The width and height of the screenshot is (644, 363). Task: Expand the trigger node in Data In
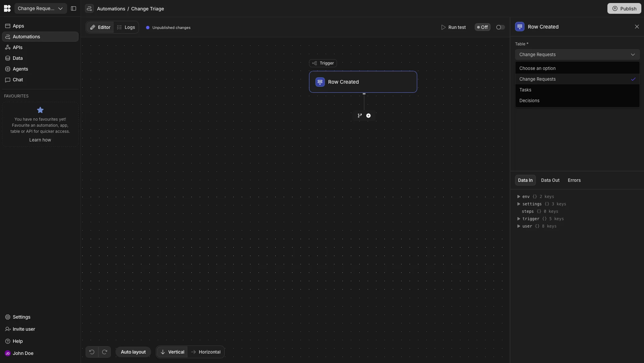click(519, 218)
